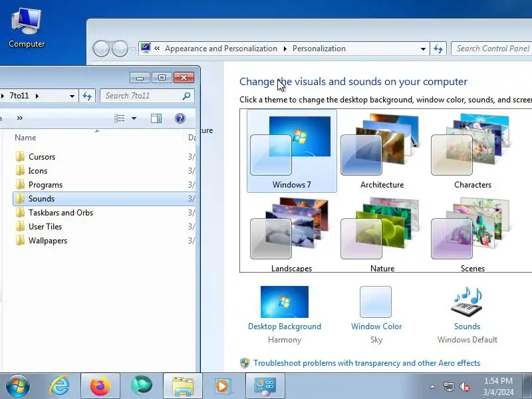Open the Sounds link under piano icon

coord(467,327)
